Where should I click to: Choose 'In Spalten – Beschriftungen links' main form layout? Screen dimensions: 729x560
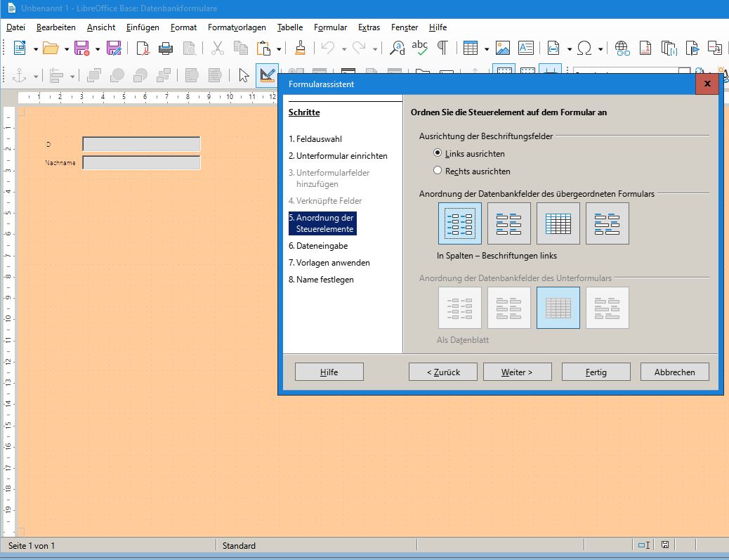(x=460, y=223)
